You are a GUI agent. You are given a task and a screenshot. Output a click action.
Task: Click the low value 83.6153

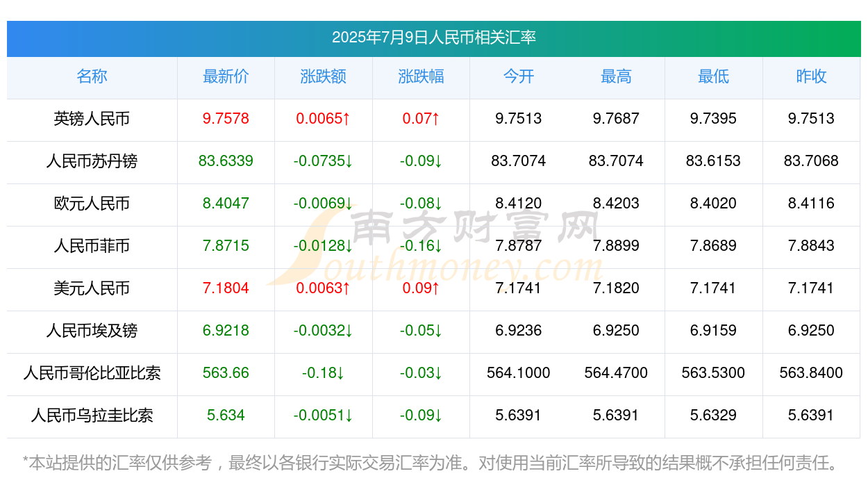(x=714, y=161)
